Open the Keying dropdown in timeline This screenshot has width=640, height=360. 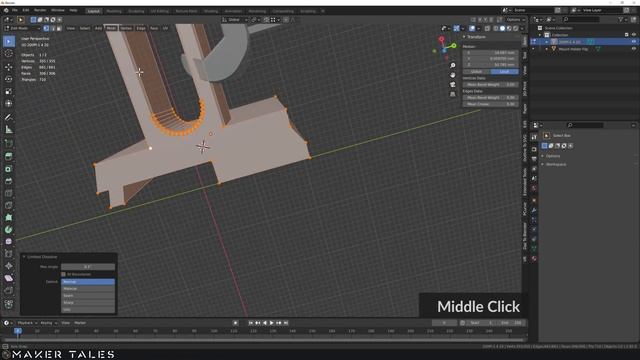click(49, 323)
